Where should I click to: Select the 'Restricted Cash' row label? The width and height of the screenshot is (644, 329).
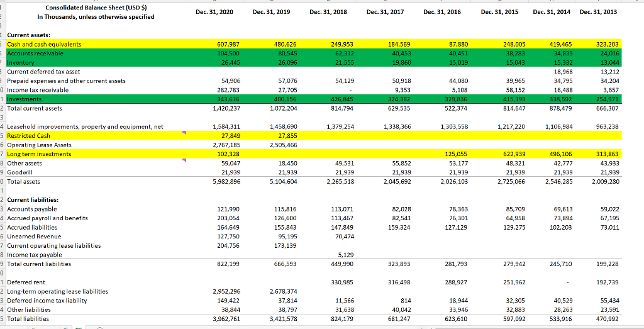(28, 136)
